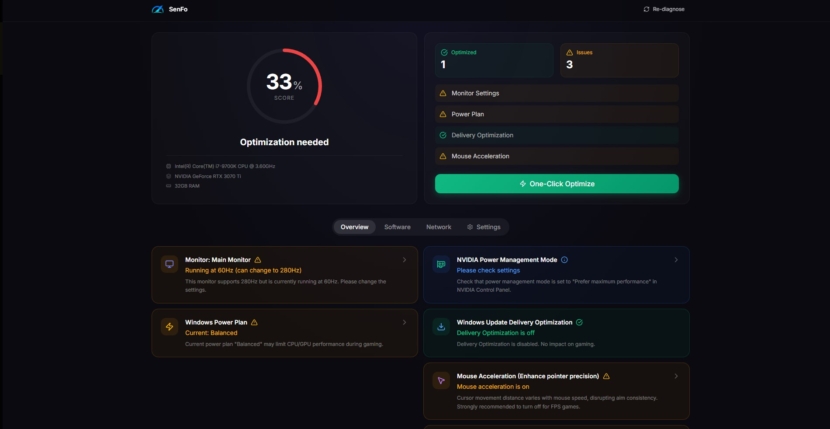Viewport: 830px width, 429px height.
Task: Expand the Windows Power Plan card chevron
Action: (x=404, y=322)
